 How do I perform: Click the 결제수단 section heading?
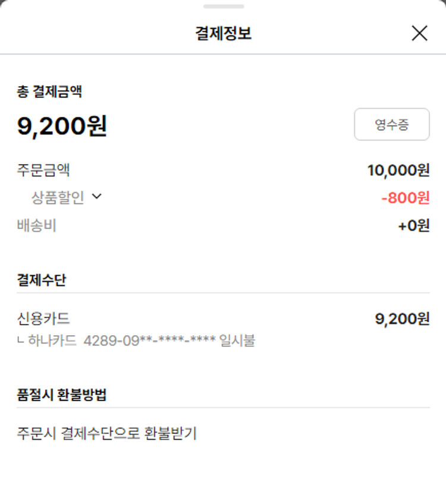pyautogui.click(x=42, y=280)
